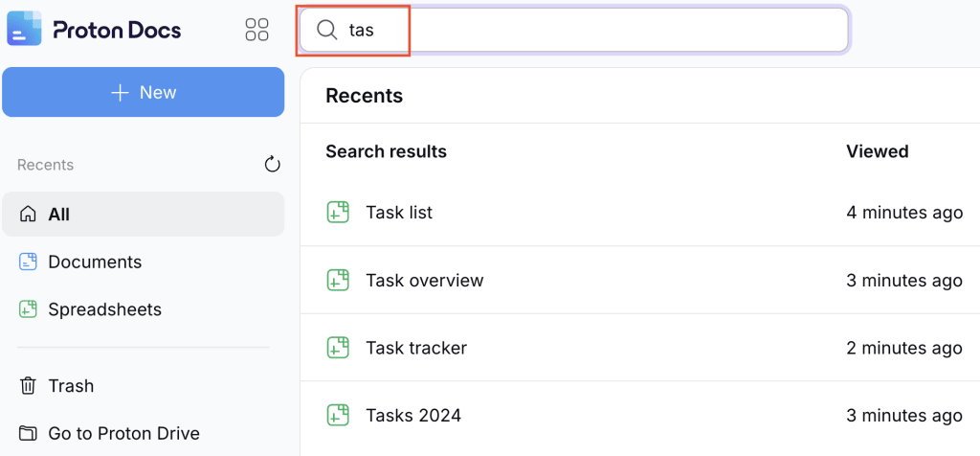Click spreadsheet icon next to Tasks 2024
980x456 pixels.
pyautogui.click(x=338, y=415)
